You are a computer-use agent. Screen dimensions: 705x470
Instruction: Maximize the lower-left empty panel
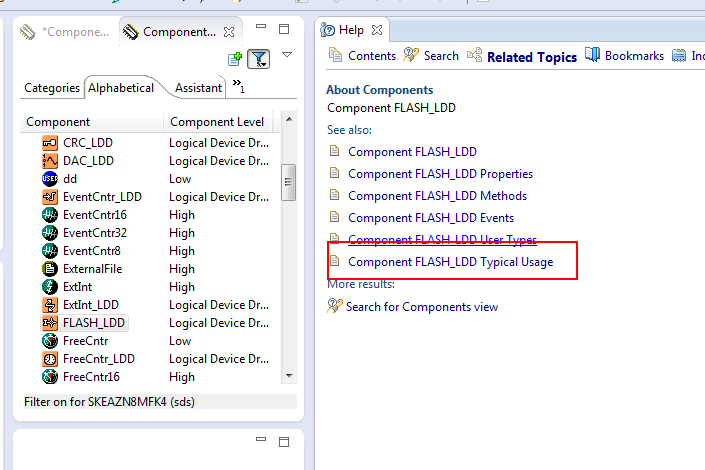coord(284,442)
